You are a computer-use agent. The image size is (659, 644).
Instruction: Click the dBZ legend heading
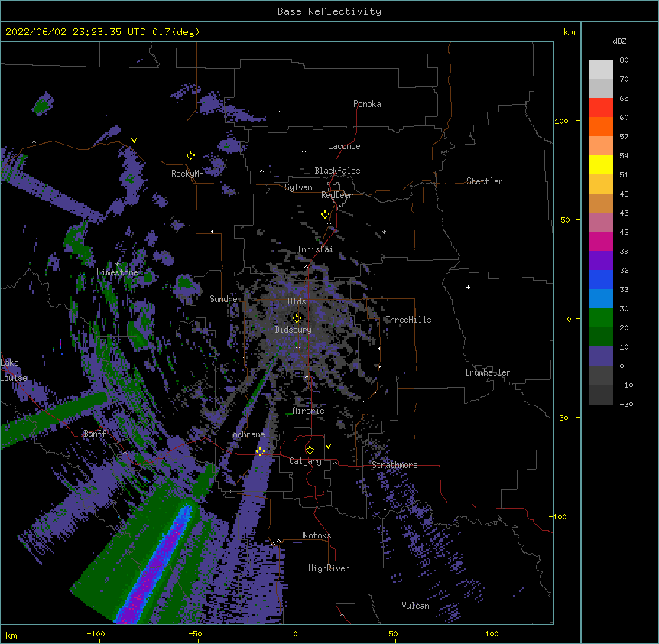point(619,41)
